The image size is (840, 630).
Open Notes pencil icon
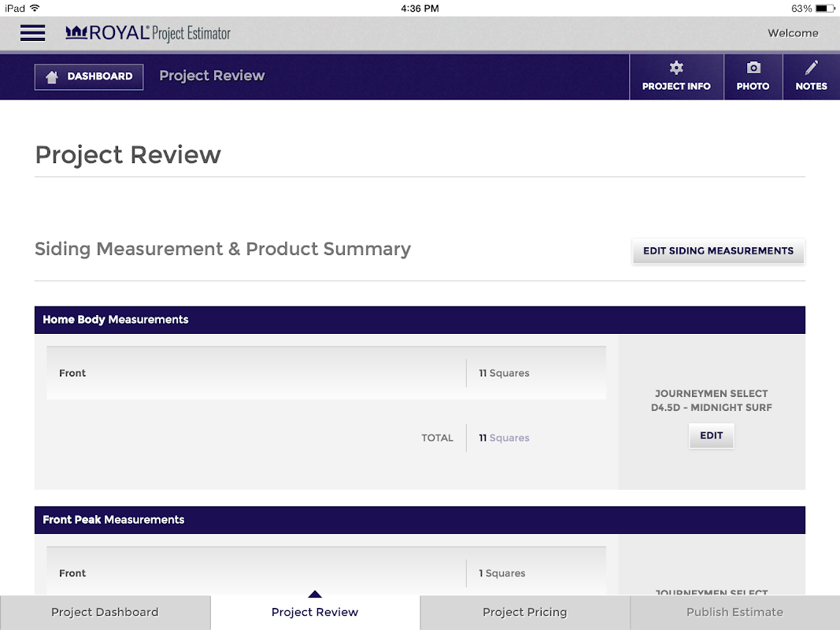point(811,68)
